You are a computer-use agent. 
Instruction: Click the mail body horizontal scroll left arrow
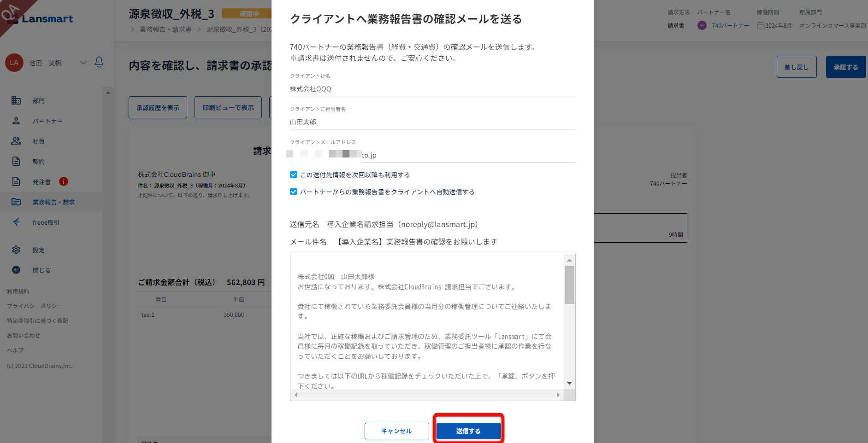click(x=296, y=395)
